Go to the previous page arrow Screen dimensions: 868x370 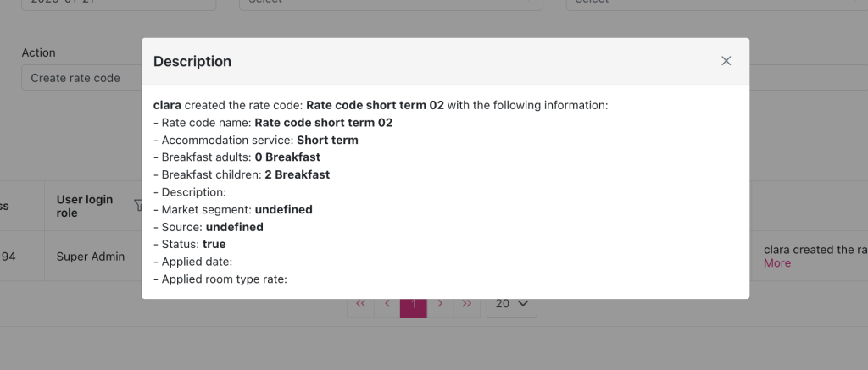(x=387, y=304)
